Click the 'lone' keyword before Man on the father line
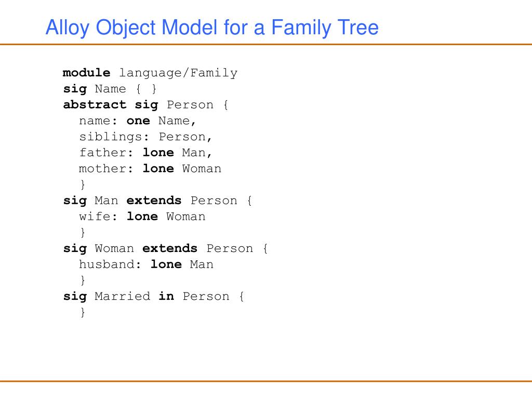This screenshot has height=399, width=532. pyautogui.click(x=158, y=153)
